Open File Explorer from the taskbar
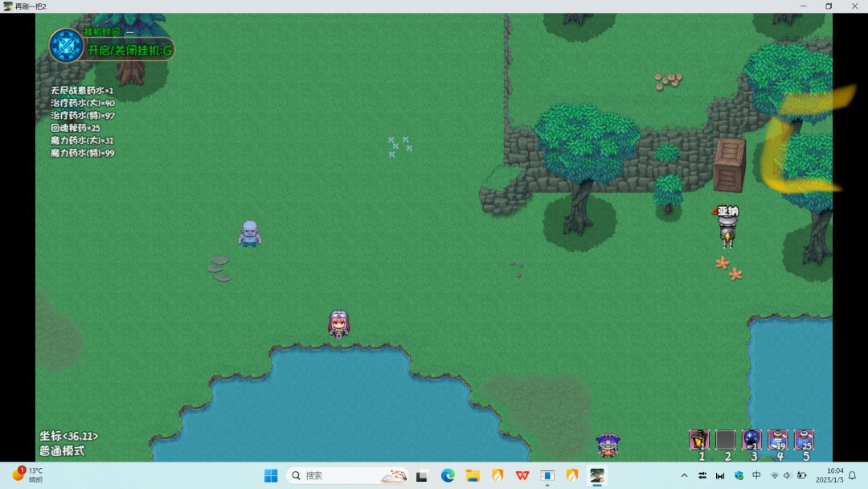The image size is (868, 489). [x=473, y=475]
